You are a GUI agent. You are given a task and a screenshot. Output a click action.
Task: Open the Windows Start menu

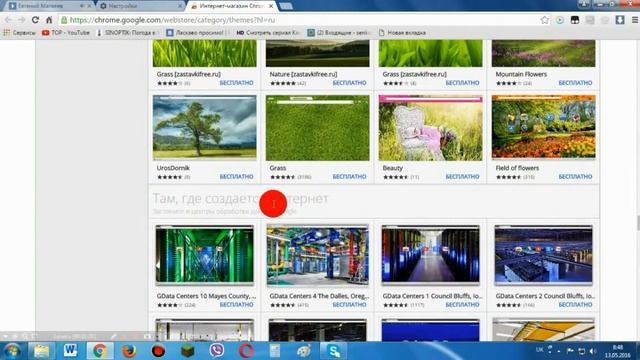pos(12,351)
